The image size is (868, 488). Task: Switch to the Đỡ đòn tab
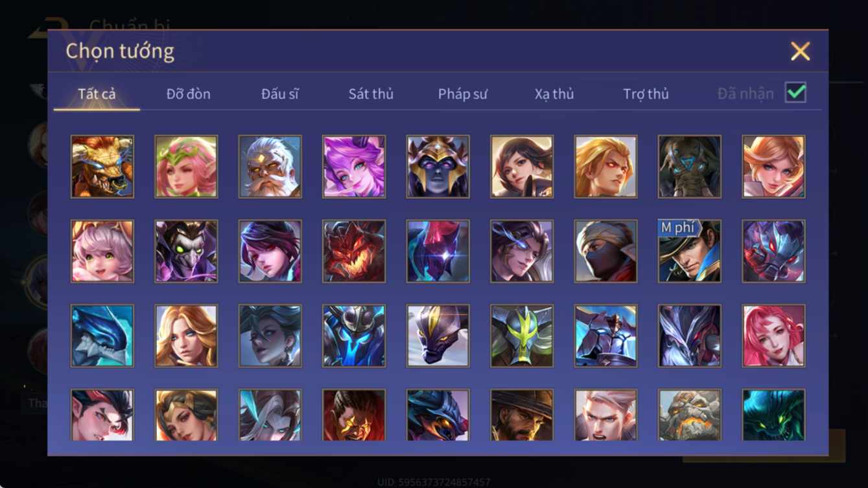pos(189,94)
